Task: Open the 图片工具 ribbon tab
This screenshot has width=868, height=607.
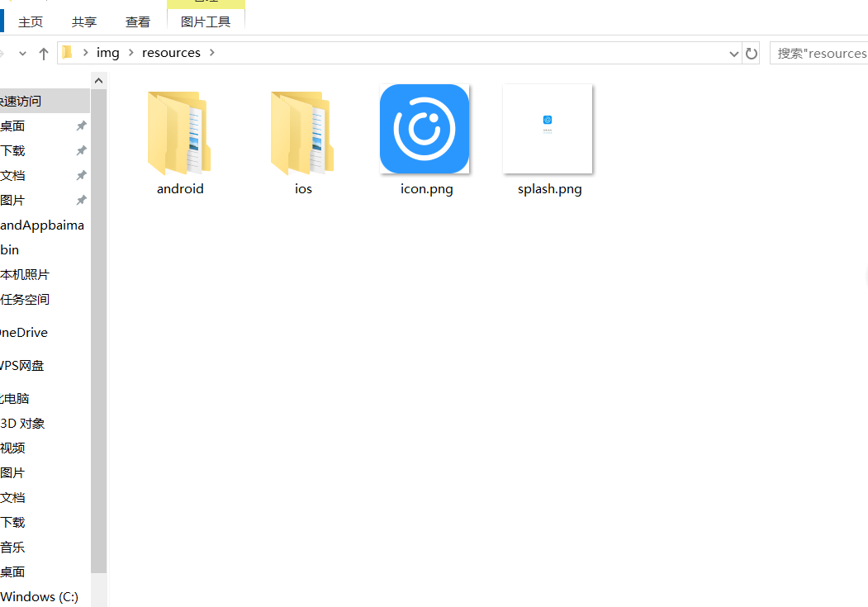Action: (x=206, y=22)
